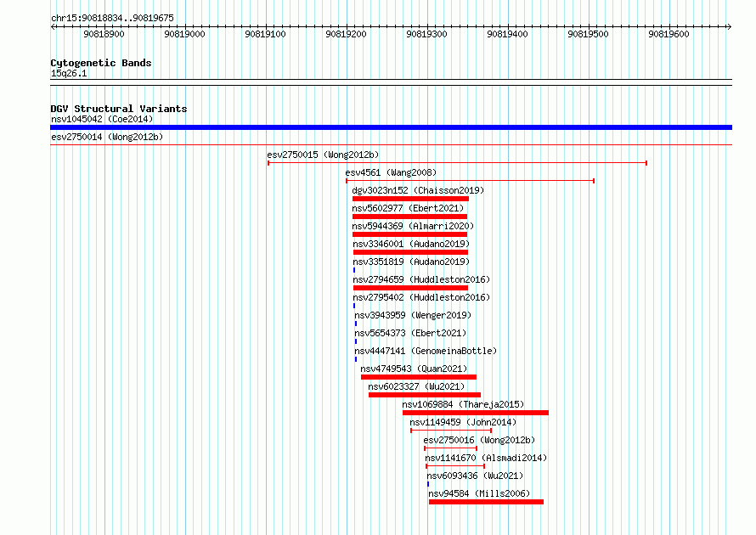Image resolution: width=756 pixels, height=535 pixels.
Task: Select the esv2750015 (Wong2012b) variant label
Action: coord(323,155)
